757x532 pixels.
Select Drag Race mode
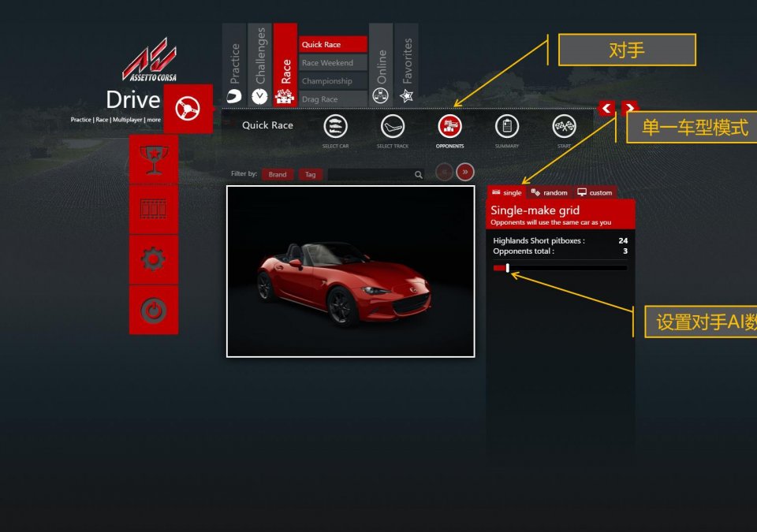(x=333, y=99)
